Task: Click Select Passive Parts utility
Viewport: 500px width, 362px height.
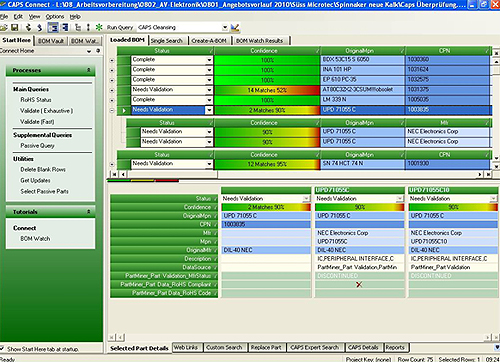Action: point(44,191)
